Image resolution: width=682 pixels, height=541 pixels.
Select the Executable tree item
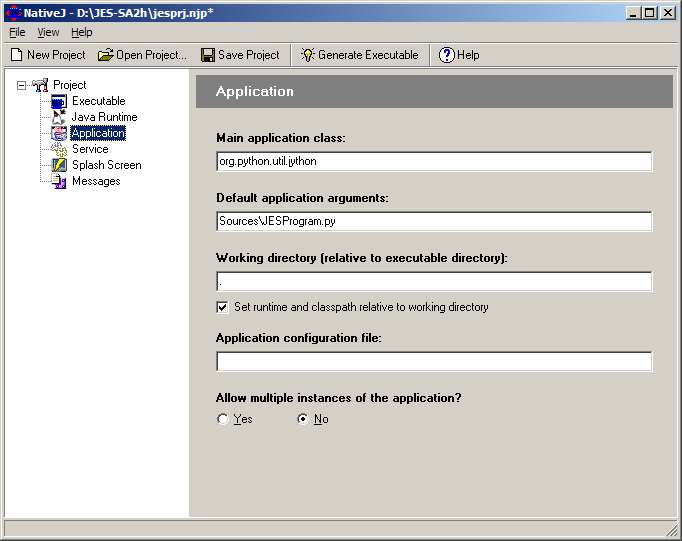pos(99,101)
